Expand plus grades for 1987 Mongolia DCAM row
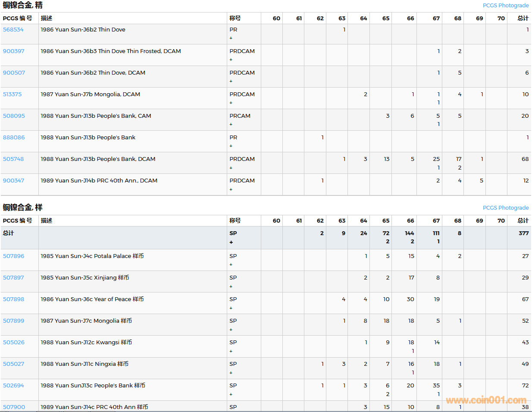The image size is (532, 412). tap(231, 103)
